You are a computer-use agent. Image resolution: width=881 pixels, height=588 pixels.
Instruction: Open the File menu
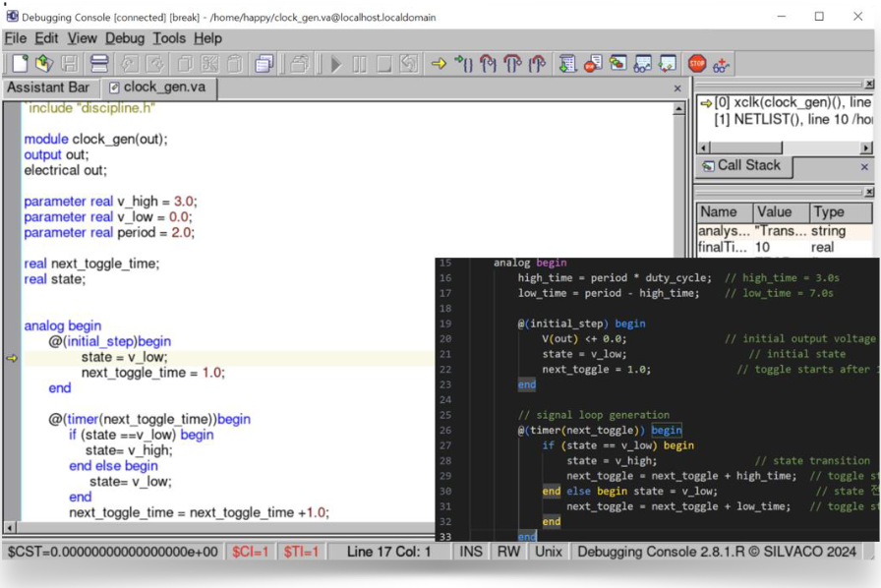pos(15,38)
